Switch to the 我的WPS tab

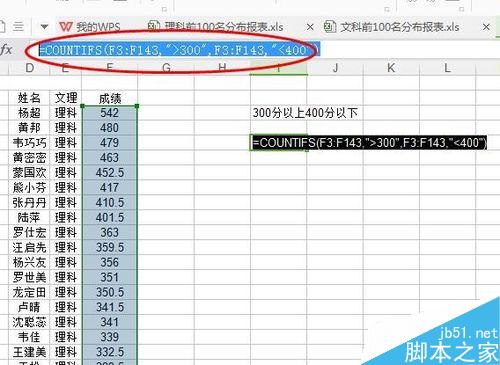tap(90, 27)
